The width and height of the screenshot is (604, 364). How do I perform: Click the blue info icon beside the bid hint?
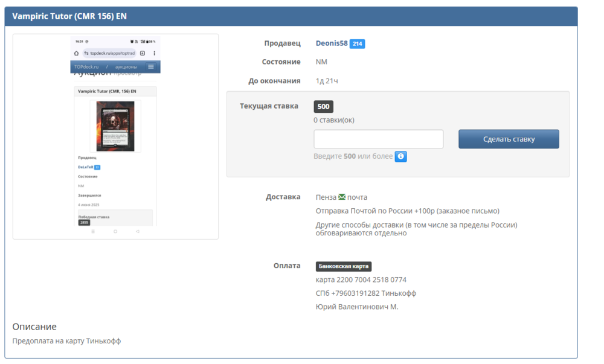pos(400,157)
